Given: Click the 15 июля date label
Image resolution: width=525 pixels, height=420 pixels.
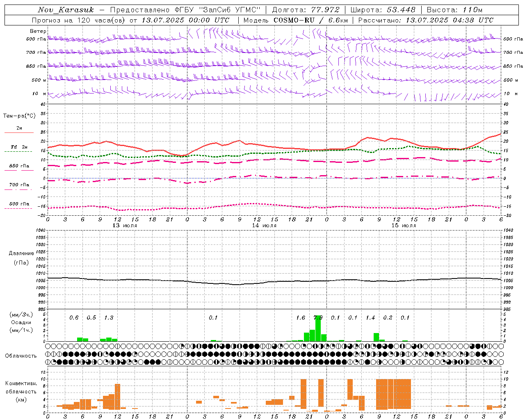Looking at the screenshot, I should [404, 226].
